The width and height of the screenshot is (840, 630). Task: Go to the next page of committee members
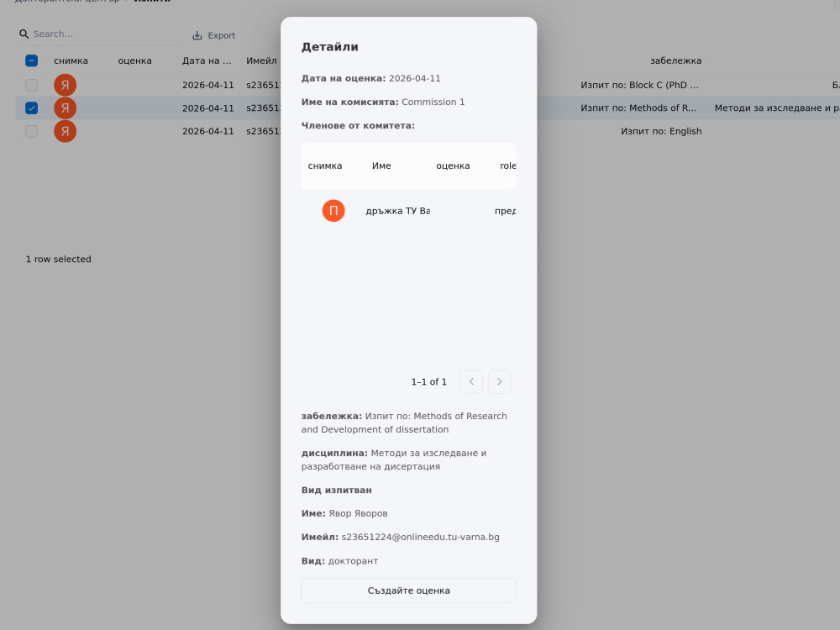pyautogui.click(x=499, y=381)
